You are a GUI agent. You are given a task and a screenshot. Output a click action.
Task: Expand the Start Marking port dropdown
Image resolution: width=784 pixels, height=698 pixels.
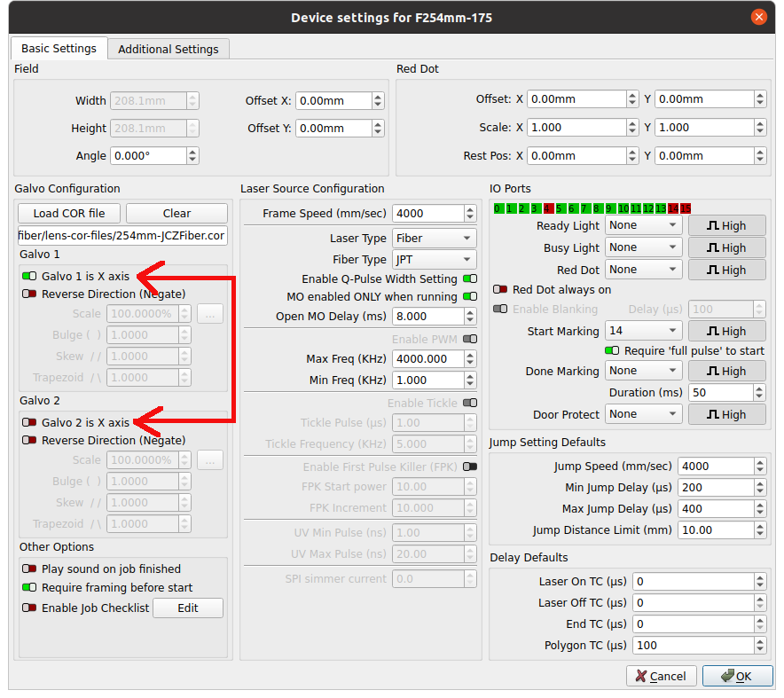[643, 331]
